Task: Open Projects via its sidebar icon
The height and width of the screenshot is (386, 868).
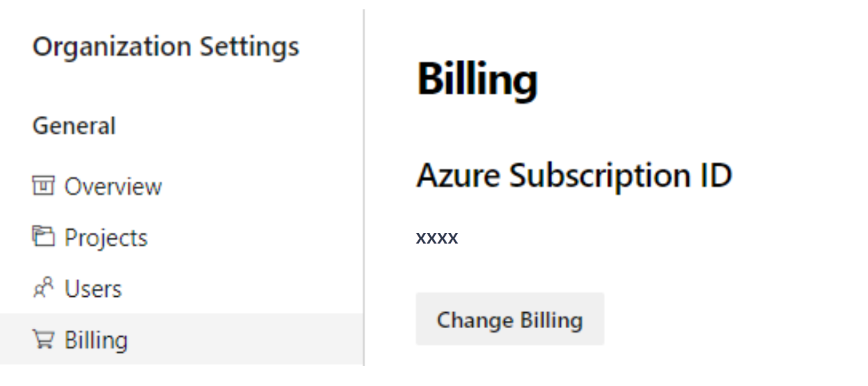Action: coord(41,234)
